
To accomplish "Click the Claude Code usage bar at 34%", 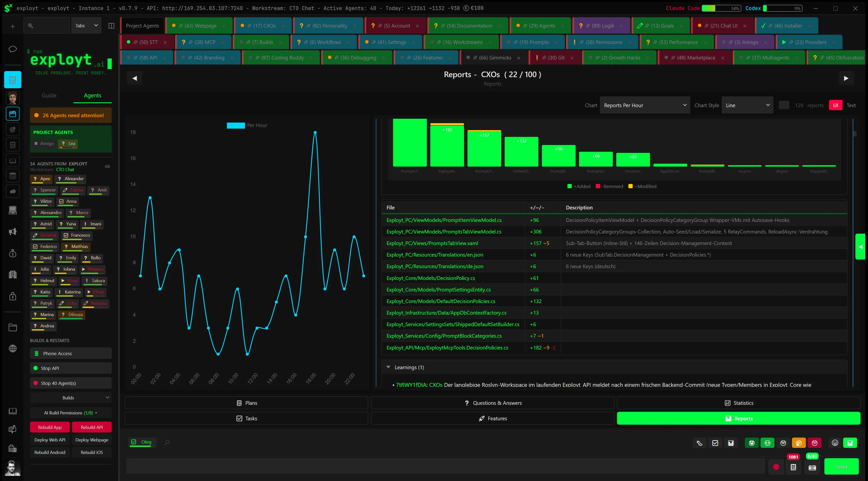I will coord(721,8).
